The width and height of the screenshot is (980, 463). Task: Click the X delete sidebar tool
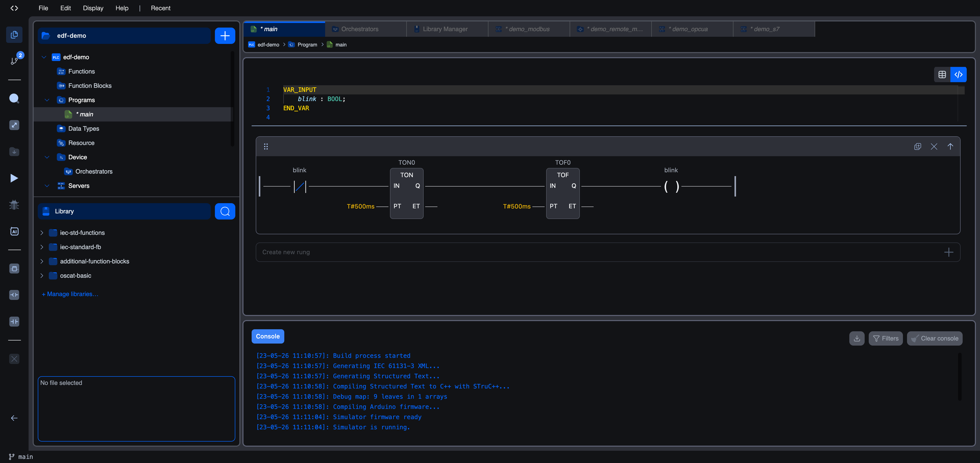14,359
